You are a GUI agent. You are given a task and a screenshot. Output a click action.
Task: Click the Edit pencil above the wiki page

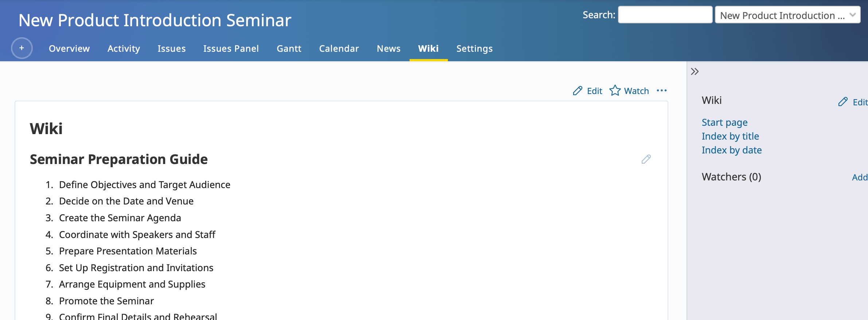(587, 91)
